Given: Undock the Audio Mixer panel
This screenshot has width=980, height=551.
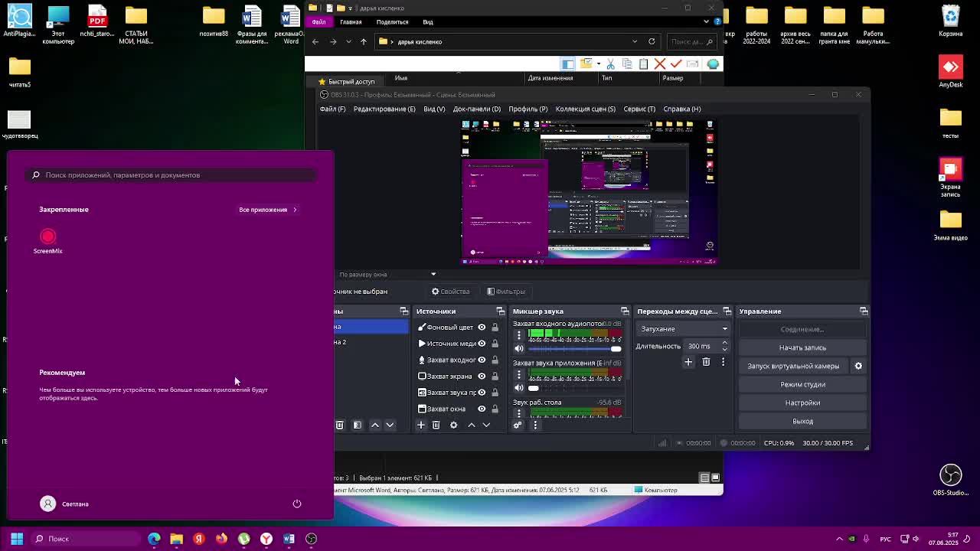Looking at the screenshot, I should click(x=625, y=311).
